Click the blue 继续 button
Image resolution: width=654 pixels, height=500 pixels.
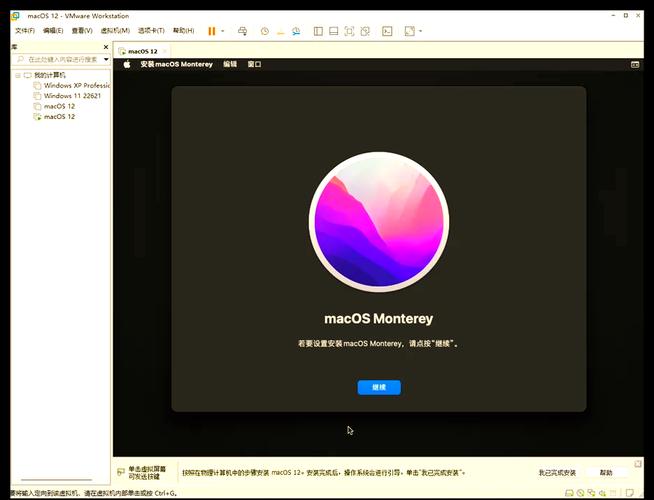point(379,387)
